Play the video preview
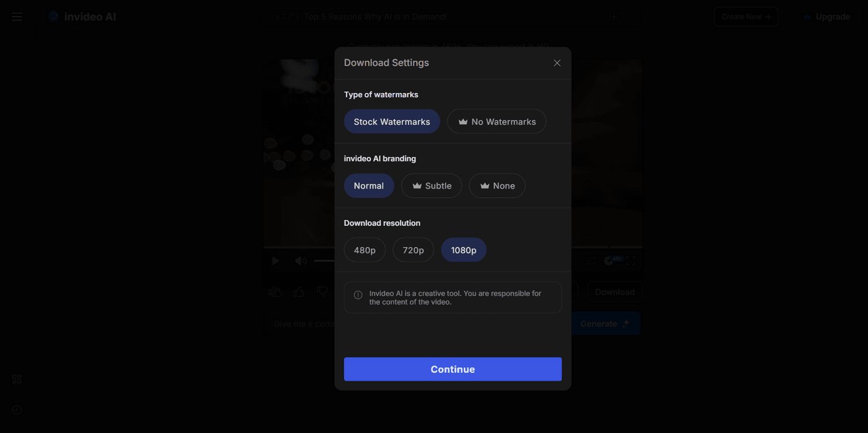The width and height of the screenshot is (868, 433). pyautogui.click(x=275, y=261)
